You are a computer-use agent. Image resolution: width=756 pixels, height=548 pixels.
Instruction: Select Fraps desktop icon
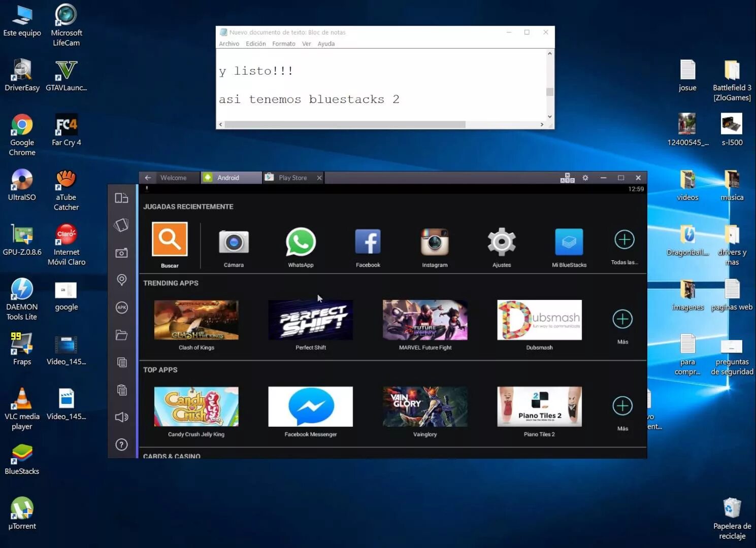pos(22,349)
